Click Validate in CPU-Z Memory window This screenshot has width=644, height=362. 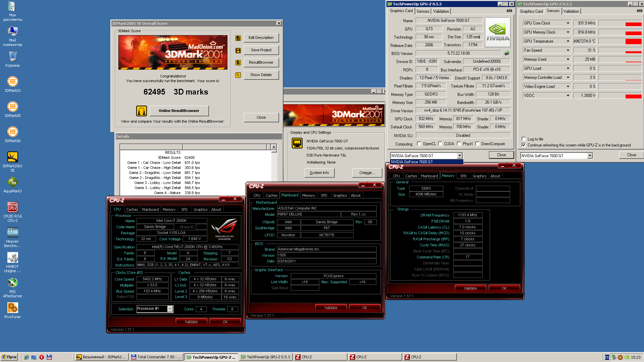click(x=470, y=288)
